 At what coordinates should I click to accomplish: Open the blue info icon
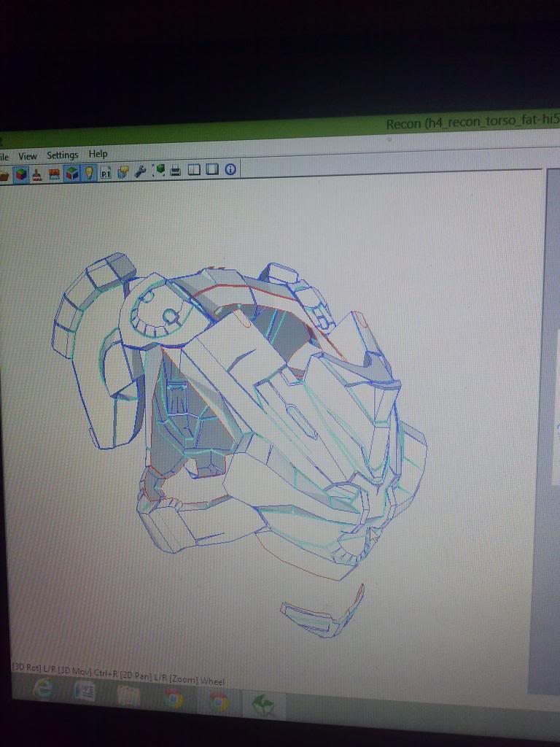point(230,169)
